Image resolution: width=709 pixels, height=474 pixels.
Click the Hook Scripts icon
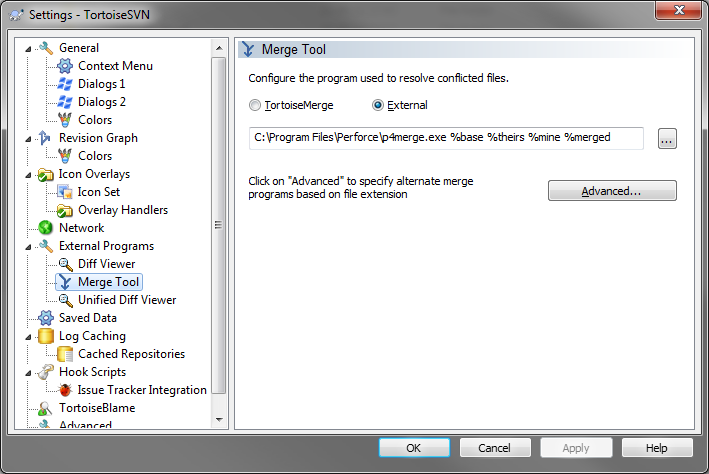(x=46, y=372)
